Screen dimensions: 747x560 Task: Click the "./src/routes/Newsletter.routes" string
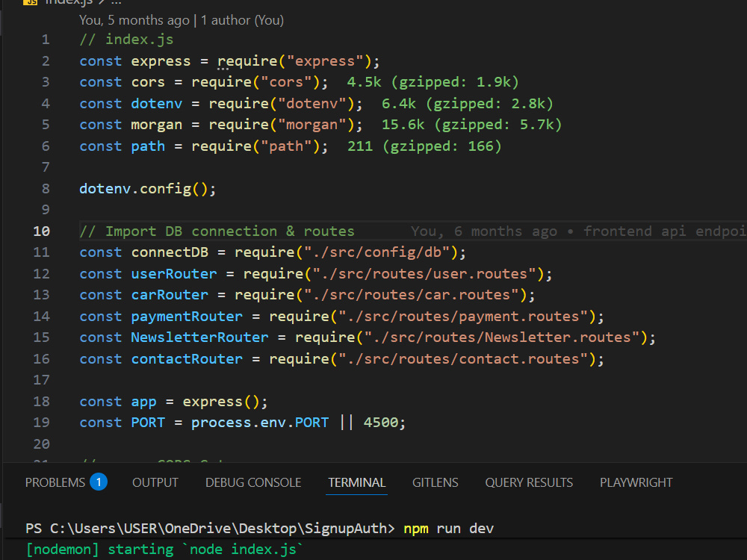(x=502, y=337)
